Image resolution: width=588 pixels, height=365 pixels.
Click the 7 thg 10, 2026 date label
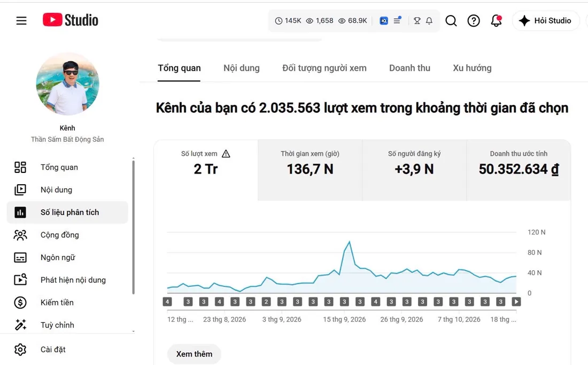click(459, 320)
